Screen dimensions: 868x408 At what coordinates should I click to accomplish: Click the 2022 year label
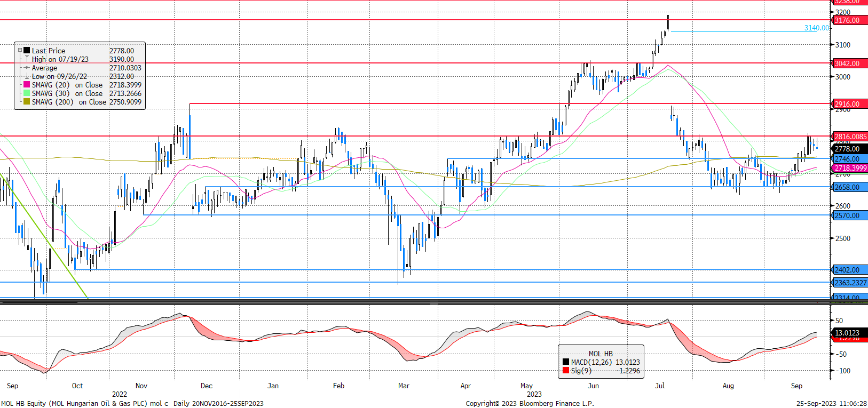(x=120, y=394)
